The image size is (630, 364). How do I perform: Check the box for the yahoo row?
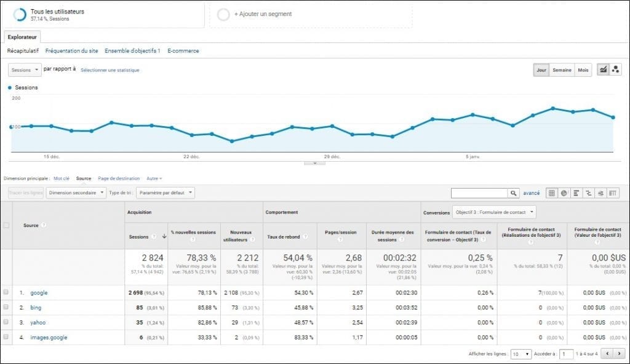[x=6, y=322]
